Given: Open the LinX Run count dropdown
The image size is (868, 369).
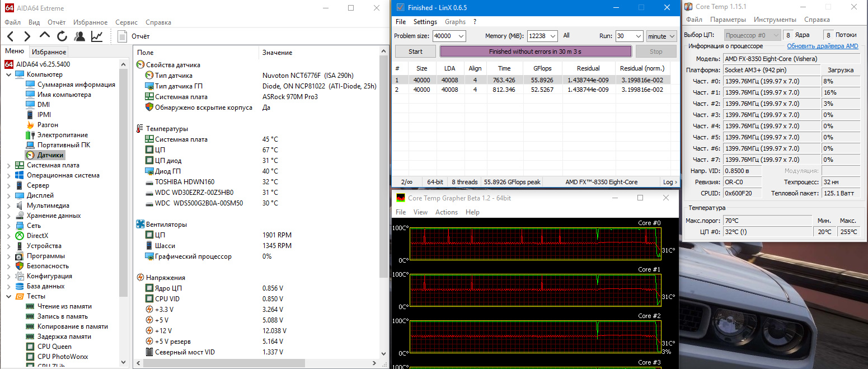Looking at the screenshot, I should [638, 36].
